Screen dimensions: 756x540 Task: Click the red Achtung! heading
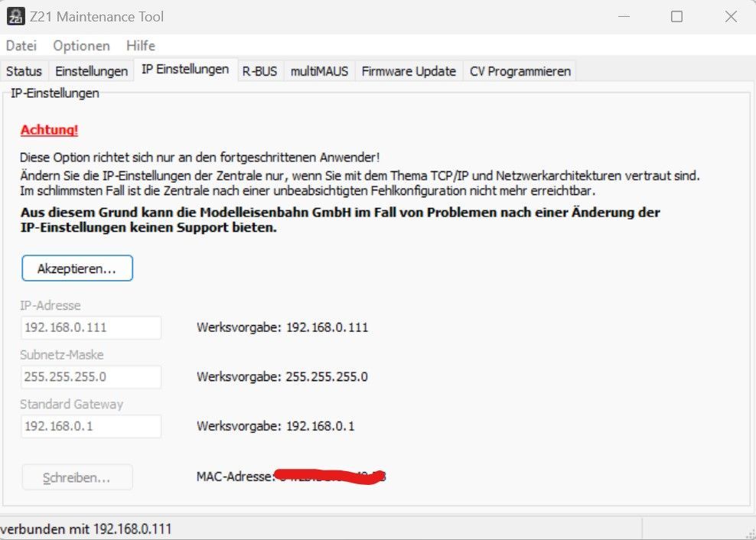pos(49,130)
